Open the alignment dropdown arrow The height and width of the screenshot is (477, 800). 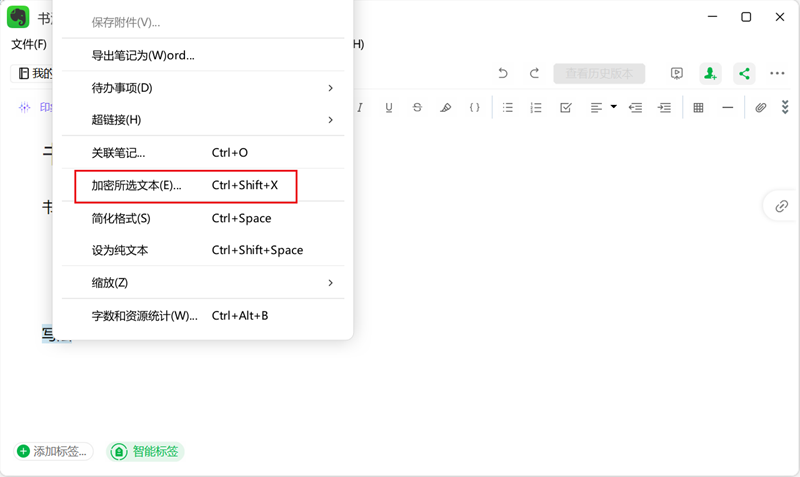click(614, 107)
